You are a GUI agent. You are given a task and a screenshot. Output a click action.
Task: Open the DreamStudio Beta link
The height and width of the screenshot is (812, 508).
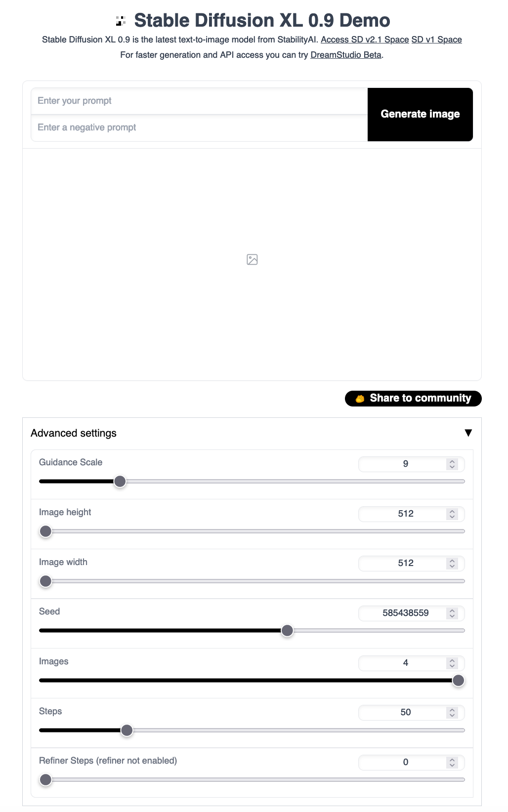click(345, 55)
